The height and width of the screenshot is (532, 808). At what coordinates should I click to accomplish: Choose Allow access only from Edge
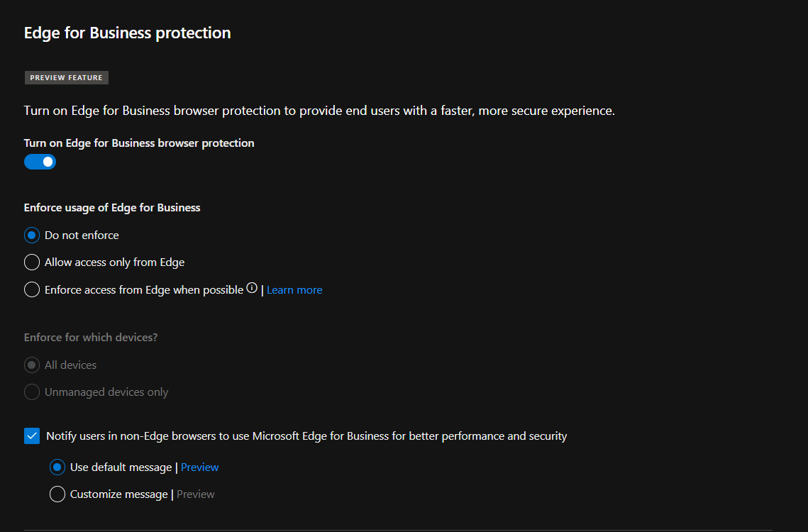point(32,262)
